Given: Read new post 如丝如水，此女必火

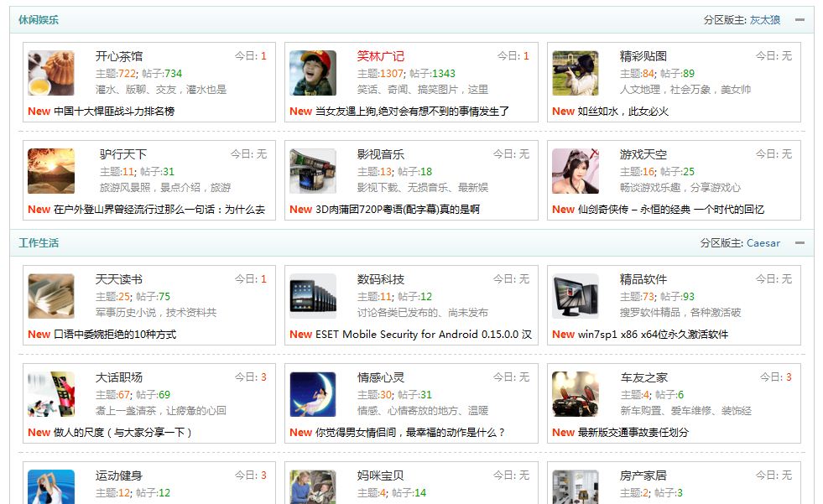Looking at the screenshot, I should click(623, 112).
